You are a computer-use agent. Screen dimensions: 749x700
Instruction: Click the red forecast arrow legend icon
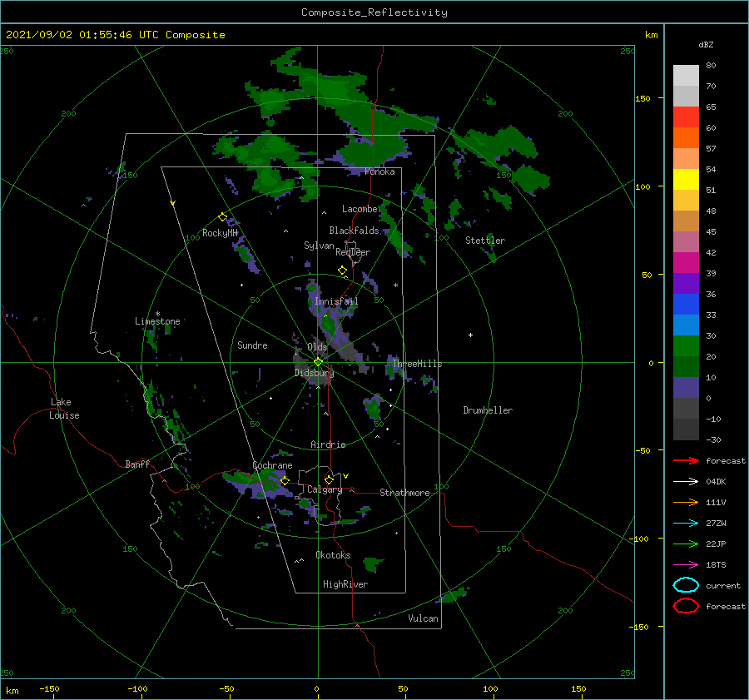pyautogui.click(x=686, y=460)
